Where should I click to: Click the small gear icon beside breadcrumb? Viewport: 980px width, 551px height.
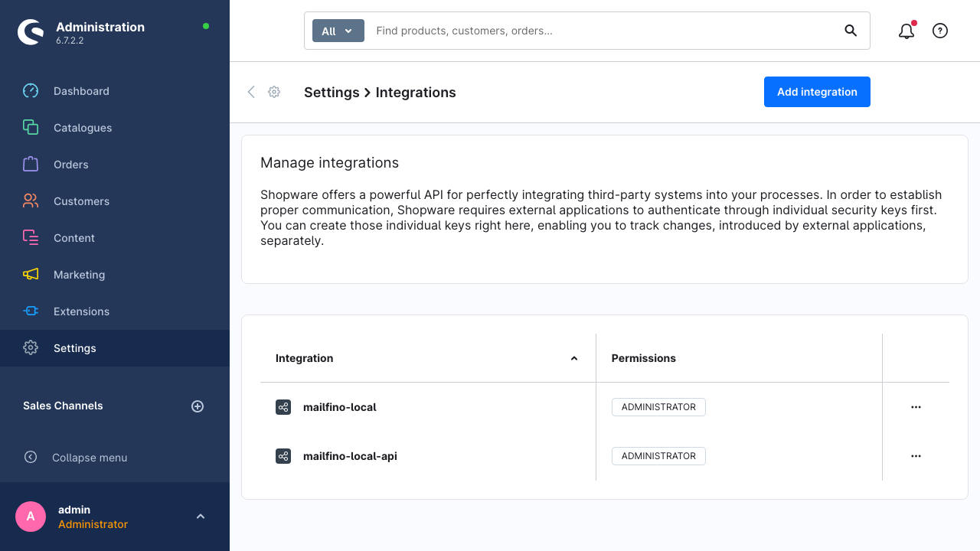(274, 92)
